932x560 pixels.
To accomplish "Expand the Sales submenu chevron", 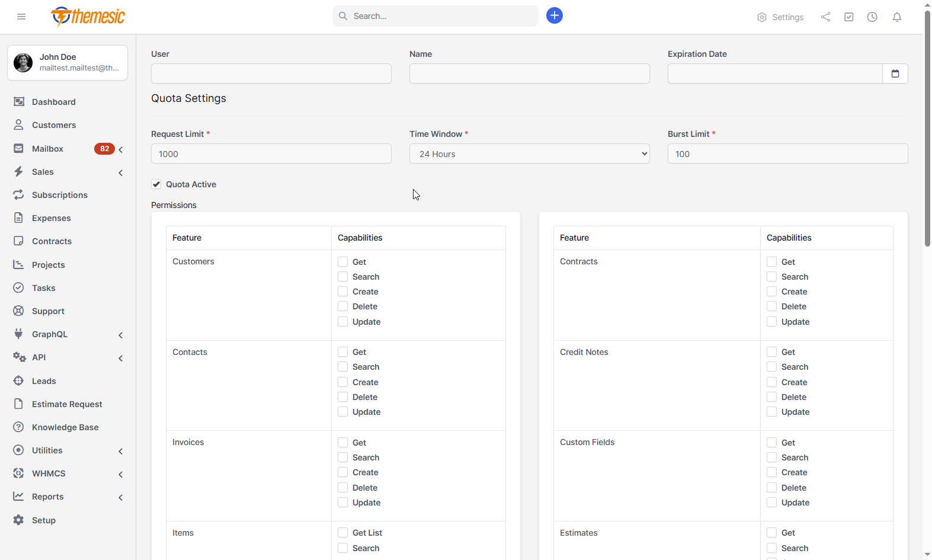I will click(121, 172).
